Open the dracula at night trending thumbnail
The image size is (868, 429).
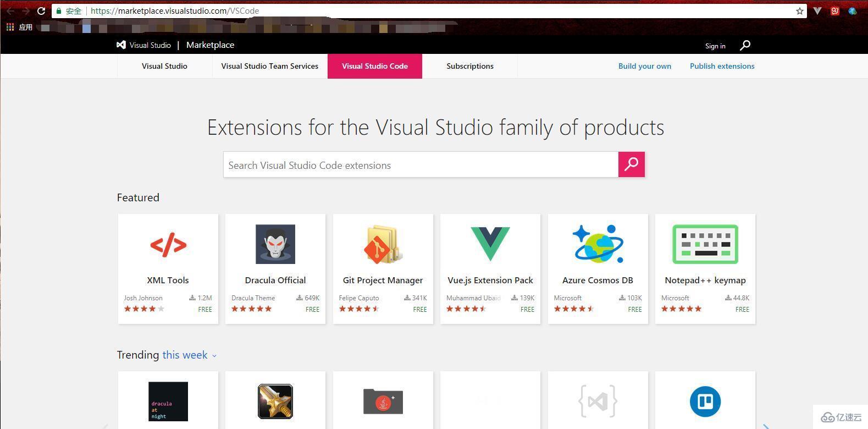tap(168, 402)
